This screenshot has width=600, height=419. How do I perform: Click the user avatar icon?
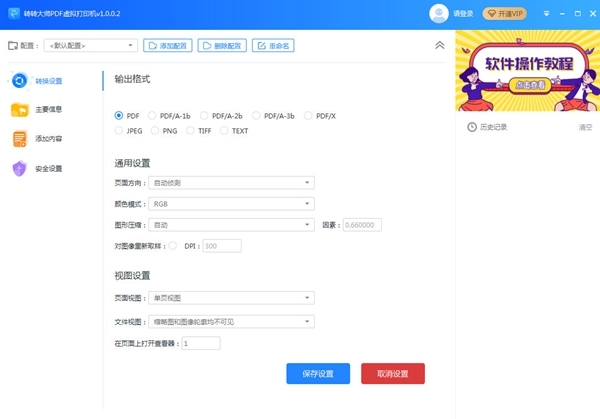pos(439,14)
